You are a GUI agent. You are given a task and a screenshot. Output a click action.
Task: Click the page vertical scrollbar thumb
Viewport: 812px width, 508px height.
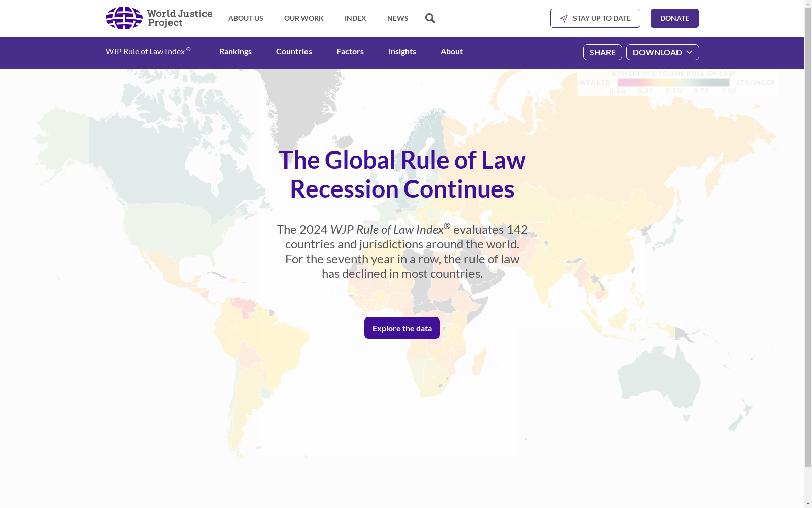tap(808, 236)
